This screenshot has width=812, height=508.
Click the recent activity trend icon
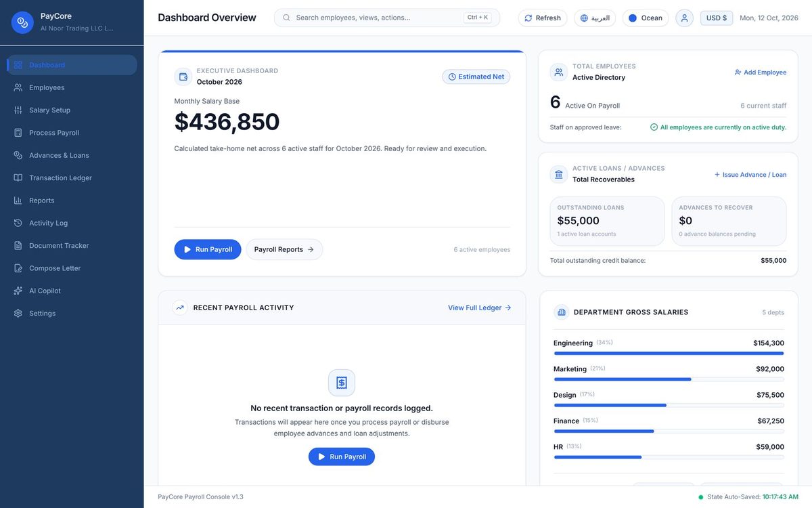180,308
